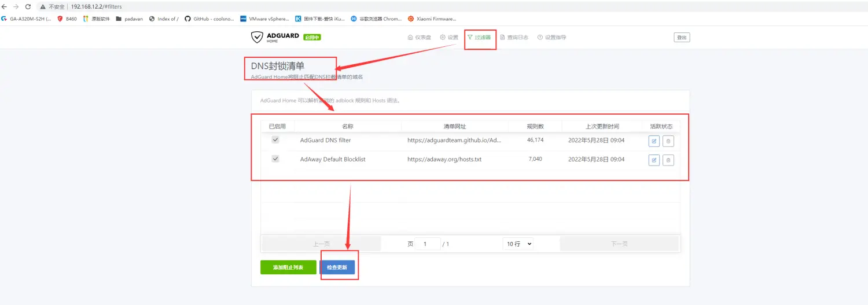Open the 设置指导 setup guide
This screenshot has height=305, width=868.
tap(551, 38)
